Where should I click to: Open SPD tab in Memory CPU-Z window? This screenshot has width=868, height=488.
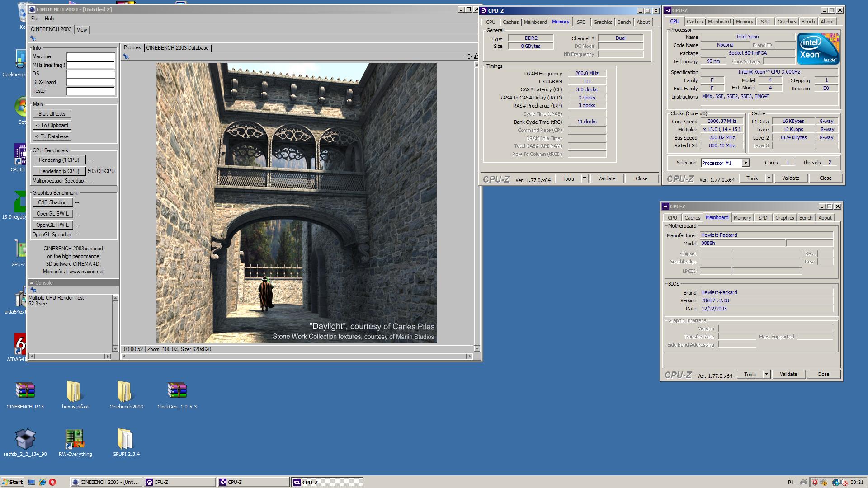[581, 22]
